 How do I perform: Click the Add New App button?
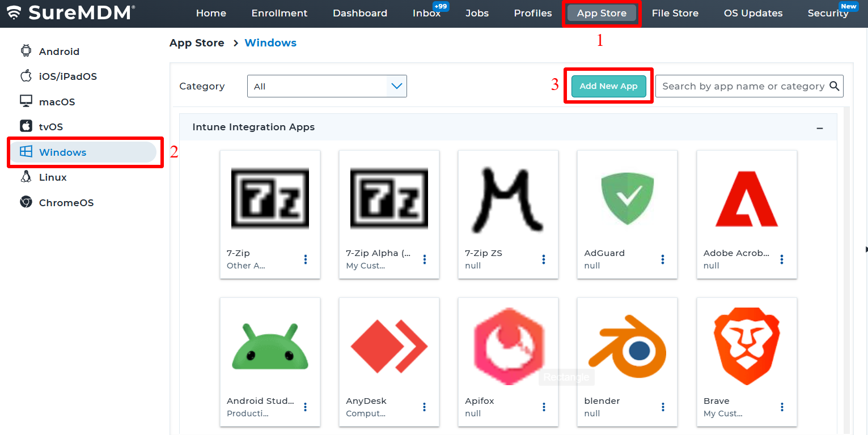[608, 86]
